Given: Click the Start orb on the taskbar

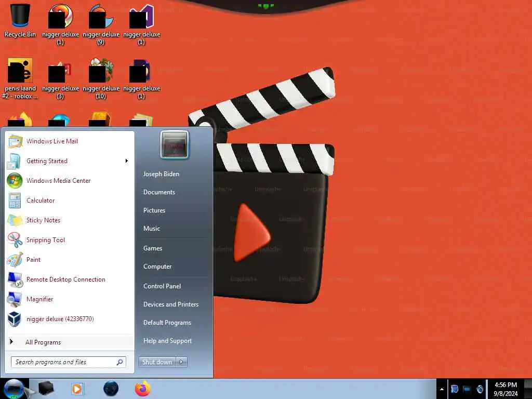Looking at the screenshot, I should [14, 389].
